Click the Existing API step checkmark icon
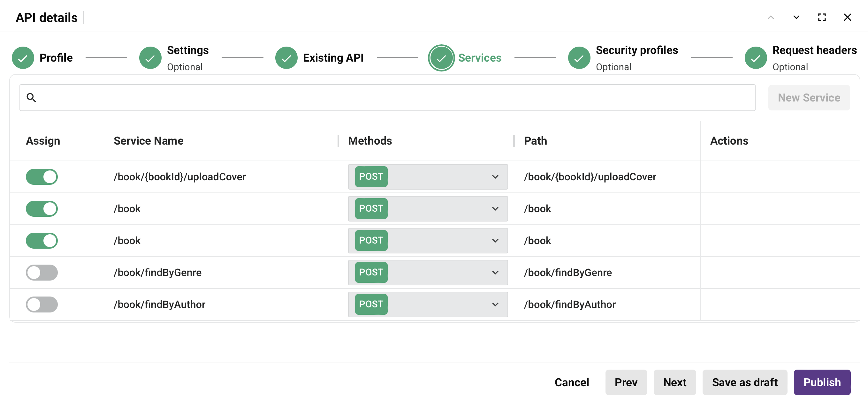This screenshot has height=406, width=868. (286, 57)
